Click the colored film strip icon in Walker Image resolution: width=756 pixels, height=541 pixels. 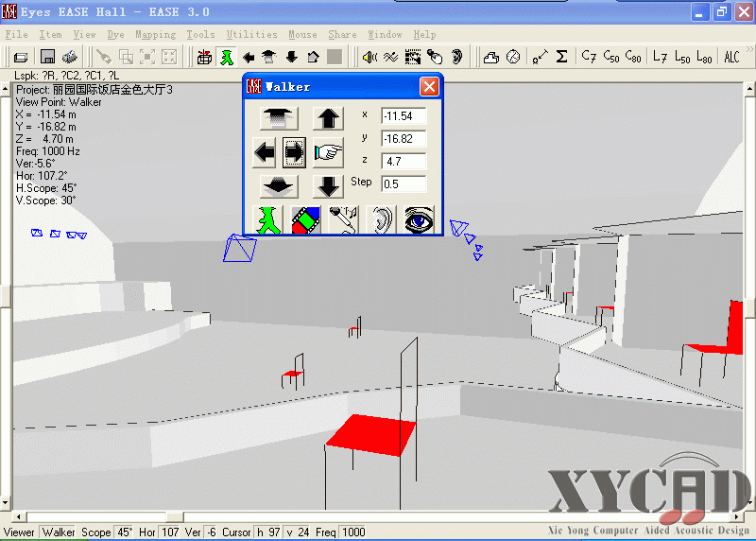305,219
